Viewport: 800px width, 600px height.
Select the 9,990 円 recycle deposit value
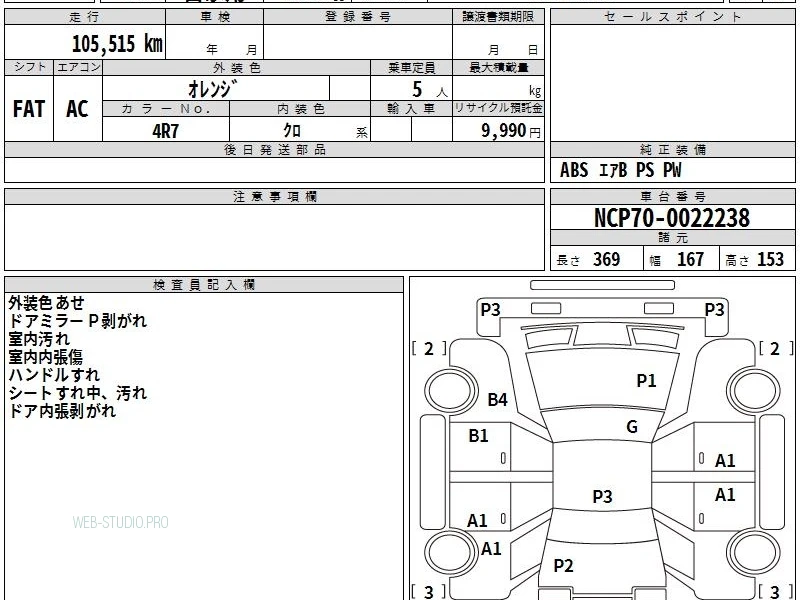tap(511, 131)
